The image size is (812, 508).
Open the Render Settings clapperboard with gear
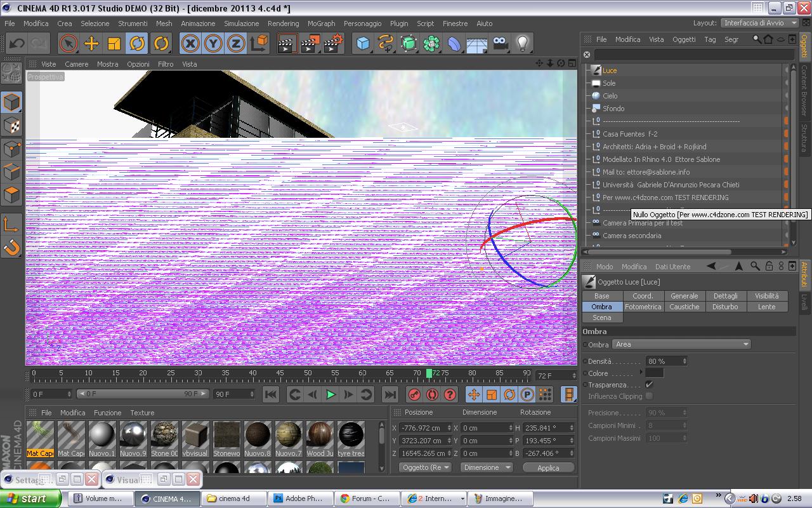(333, 44)
